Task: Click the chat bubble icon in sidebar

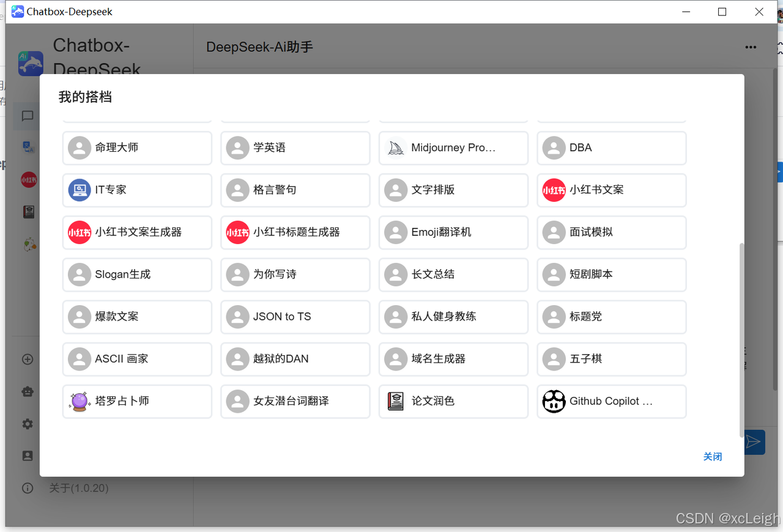Action: pos(28,116)
